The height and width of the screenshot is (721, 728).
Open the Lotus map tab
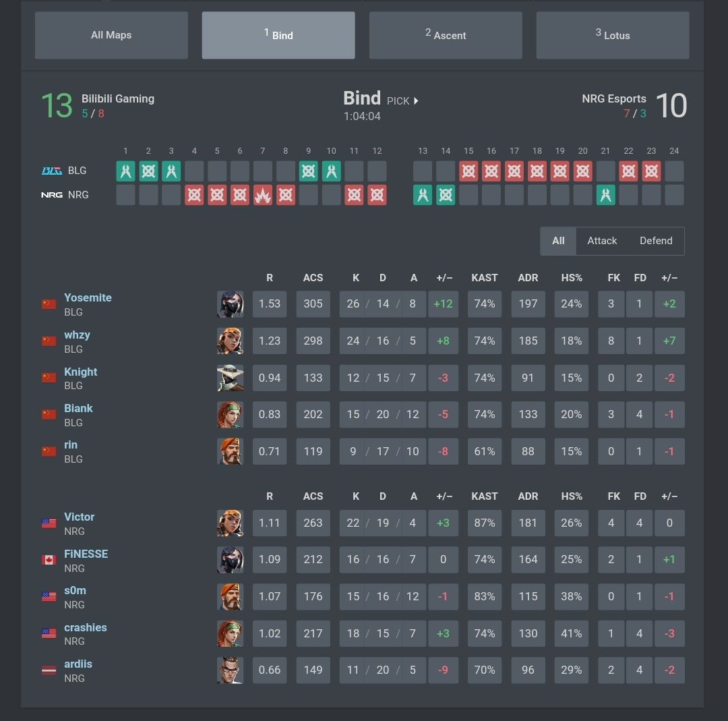click(x=613, y=35)
